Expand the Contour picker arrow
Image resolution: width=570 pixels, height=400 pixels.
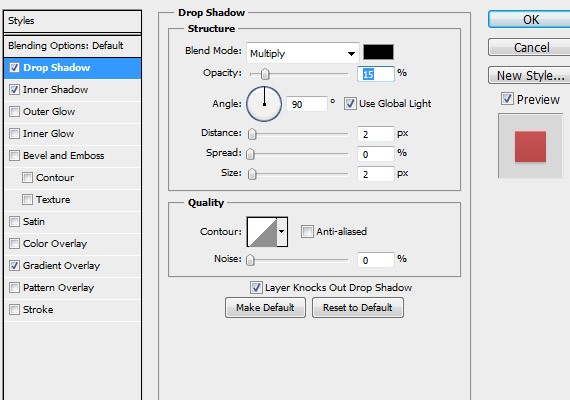tap(282, 232)
